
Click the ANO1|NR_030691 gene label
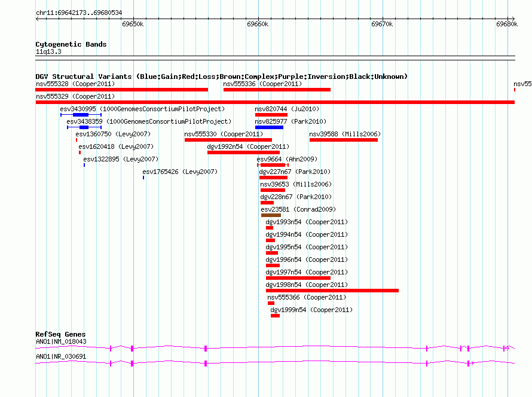pos(61,356)
